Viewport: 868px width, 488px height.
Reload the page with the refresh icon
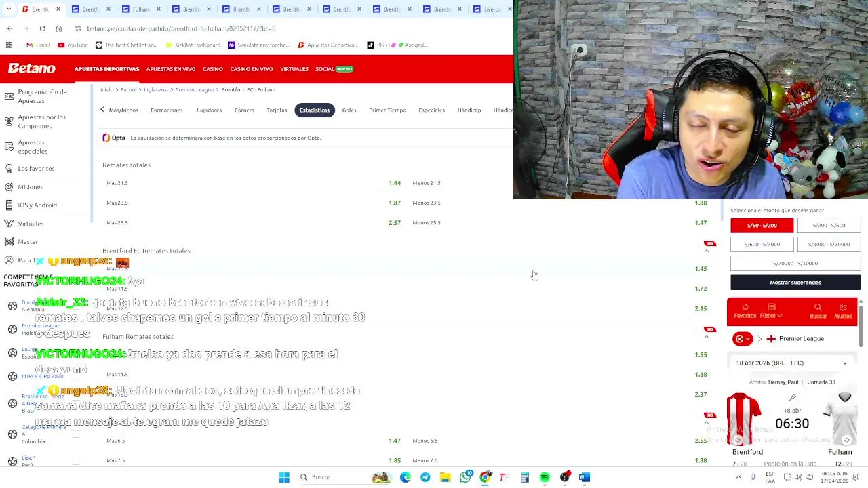pyautogui.click(x=42, y=28)
